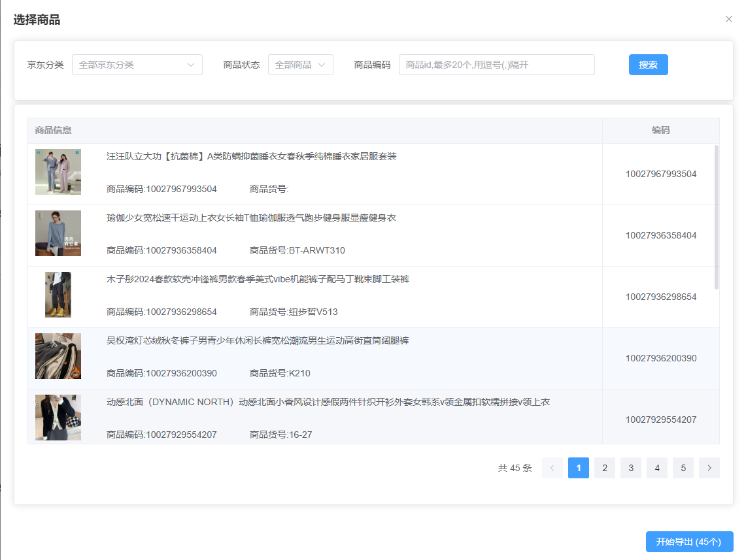
Task: Click the 编码 column header
Action: [x=660, y=130]
